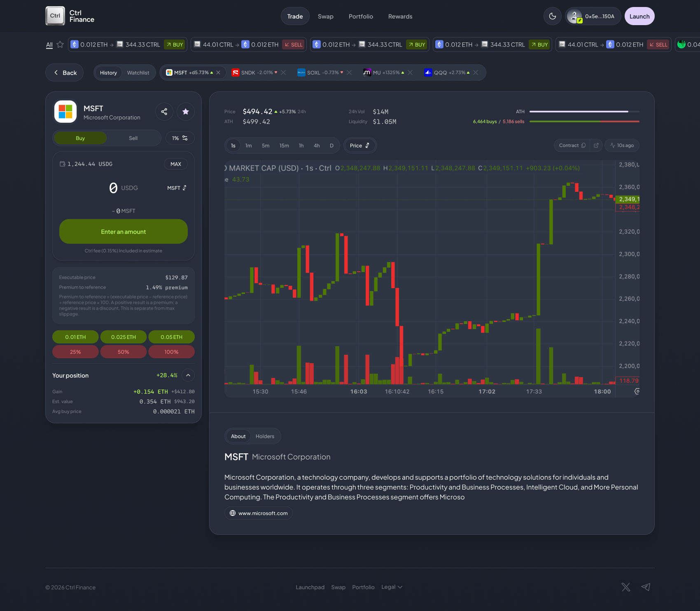Switch to the History view
The width and height of the screenshot is (700, 611).
point(108,72)
